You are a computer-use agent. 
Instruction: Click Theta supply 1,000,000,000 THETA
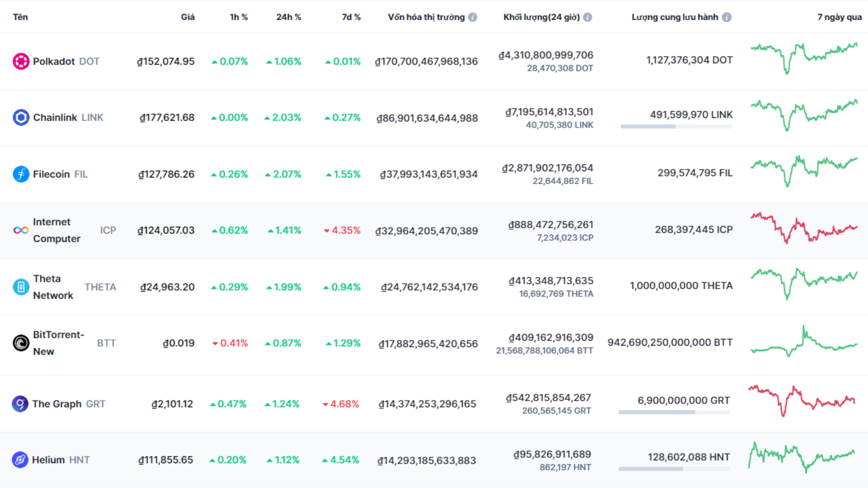click(x=681, y=286)
